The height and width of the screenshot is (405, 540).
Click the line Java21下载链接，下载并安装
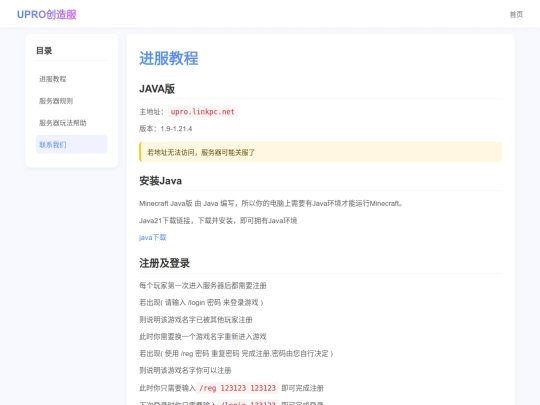pos(218,220)
